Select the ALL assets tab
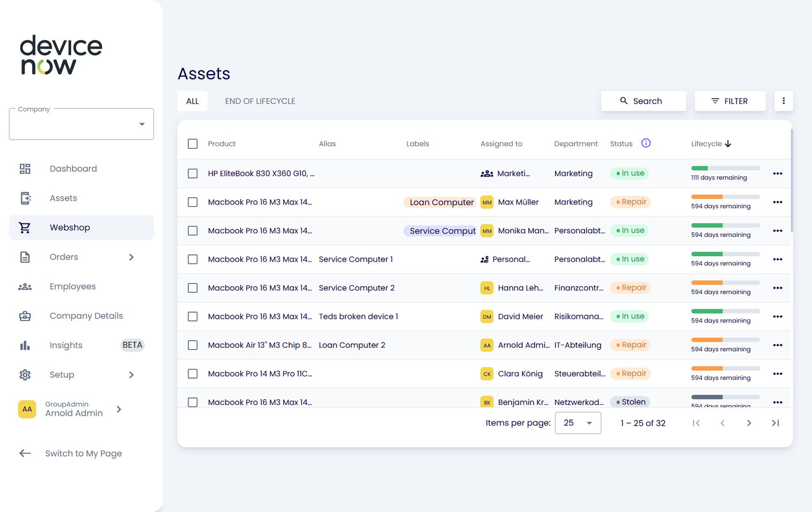The height and width of the screenshot is (512, 812). coord(192,101)
